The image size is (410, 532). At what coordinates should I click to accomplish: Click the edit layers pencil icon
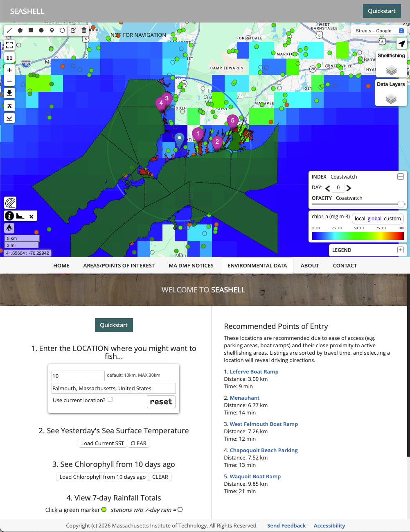point(73,30)
